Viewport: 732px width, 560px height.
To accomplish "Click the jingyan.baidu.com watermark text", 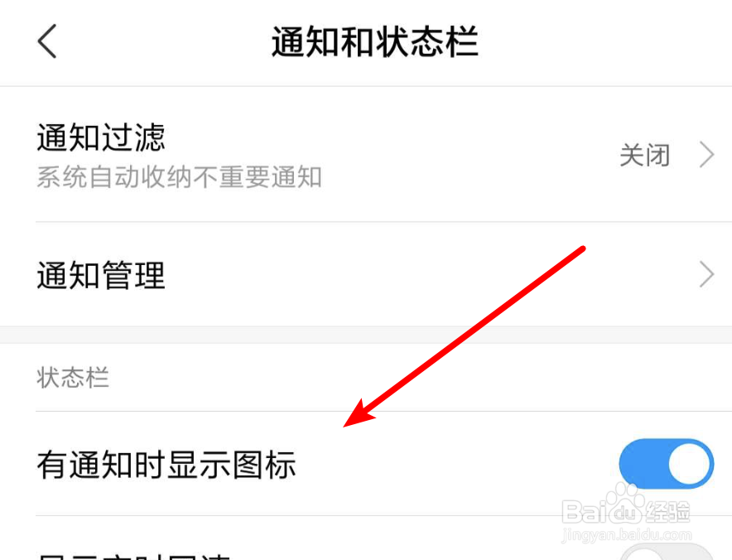I will (626, 535).
